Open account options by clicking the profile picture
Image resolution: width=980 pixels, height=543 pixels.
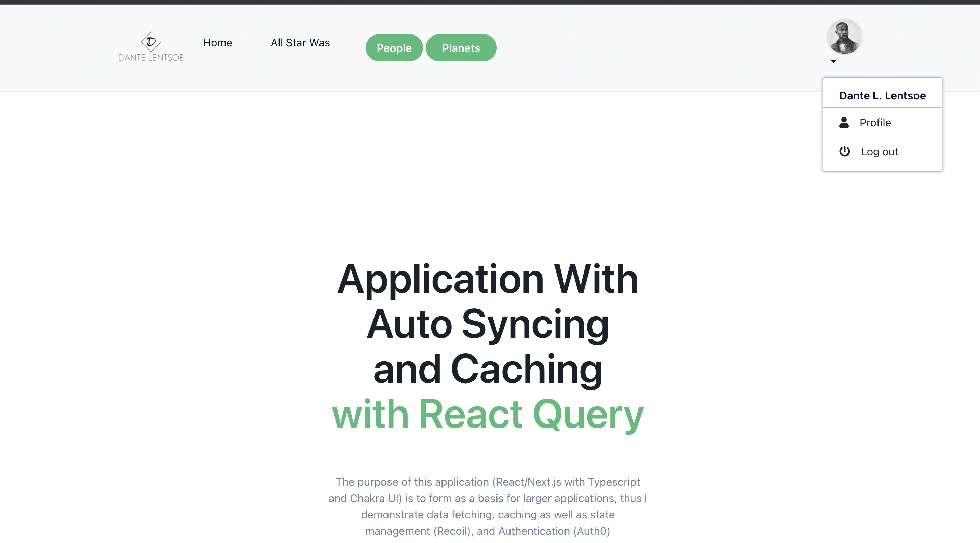[844, 37]
